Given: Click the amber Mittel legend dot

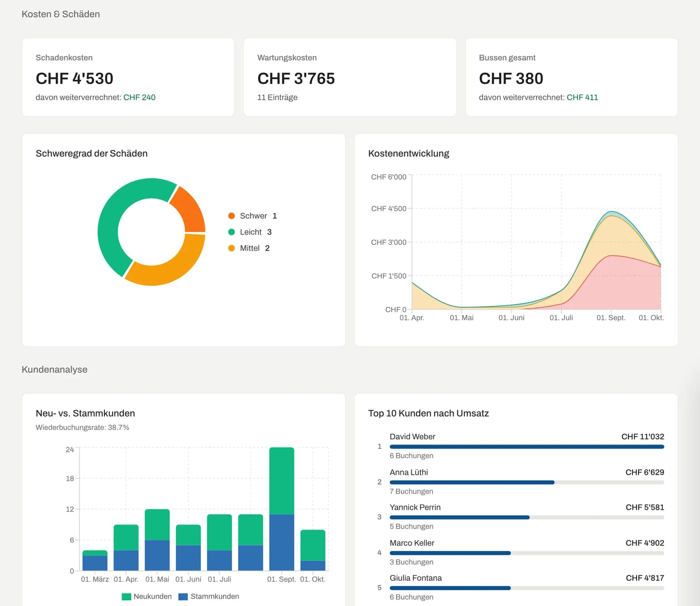Looking at the screenshot, I should (x=231, y=248).
